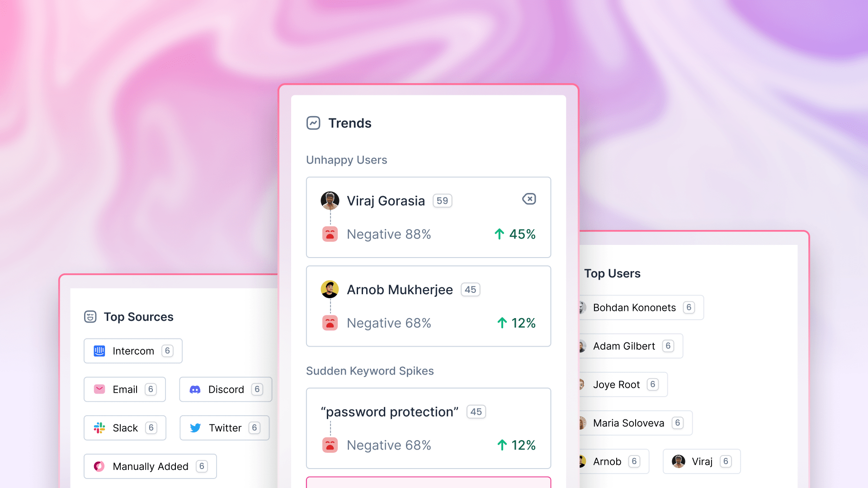Expand the Manually Added source entry
Screen dimensions: 868x488
click(150, 466)
